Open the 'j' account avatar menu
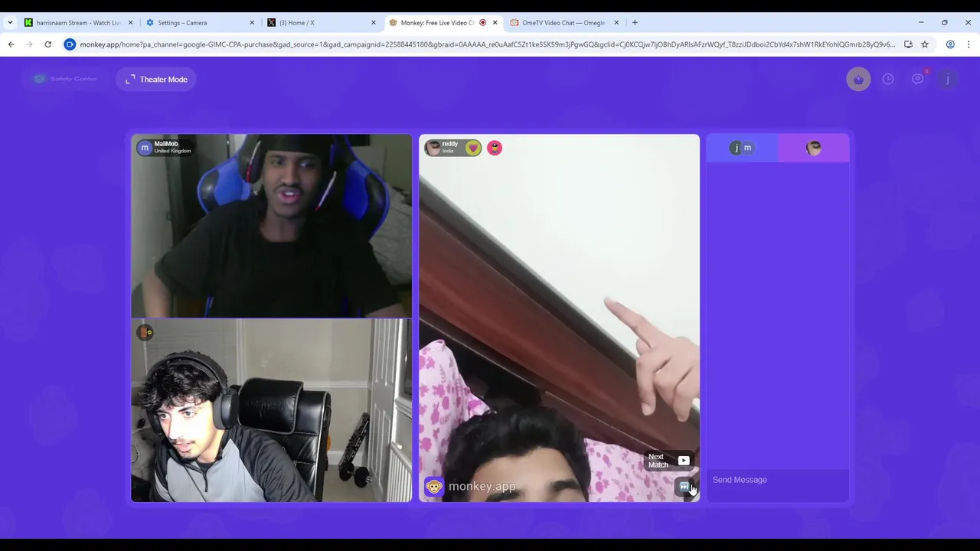This screenshot has height=551, width=980. click(x=947, y=80)
